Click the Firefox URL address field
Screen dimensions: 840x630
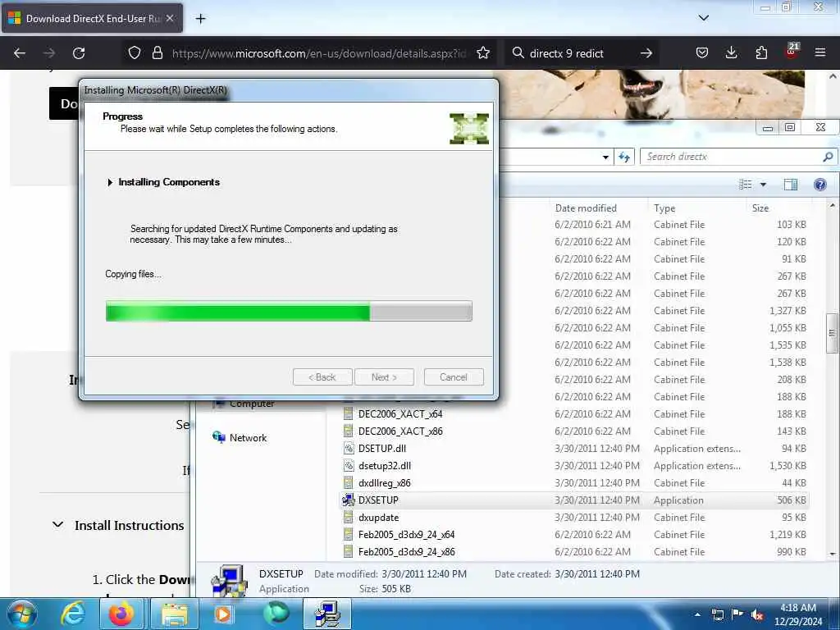pos(319,53)
